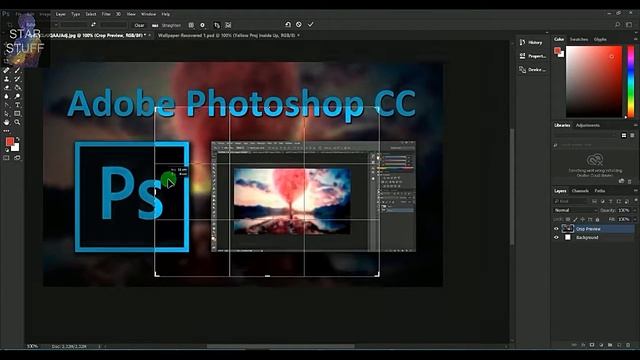Image resolution: width=640 pixels, height=360 pixels.
Task: Toggle lock transparent pixels in Layers panel
Action: 568,220
